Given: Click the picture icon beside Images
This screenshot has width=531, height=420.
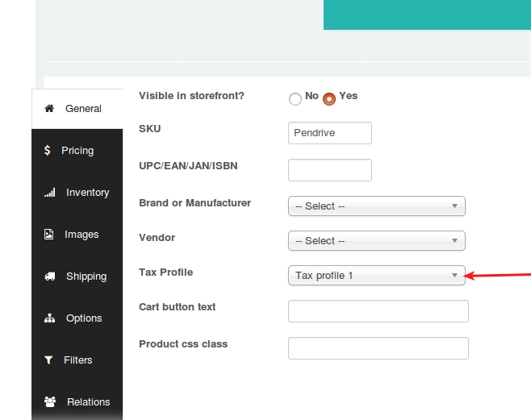Looking at the screenshot, I should 48,234.
